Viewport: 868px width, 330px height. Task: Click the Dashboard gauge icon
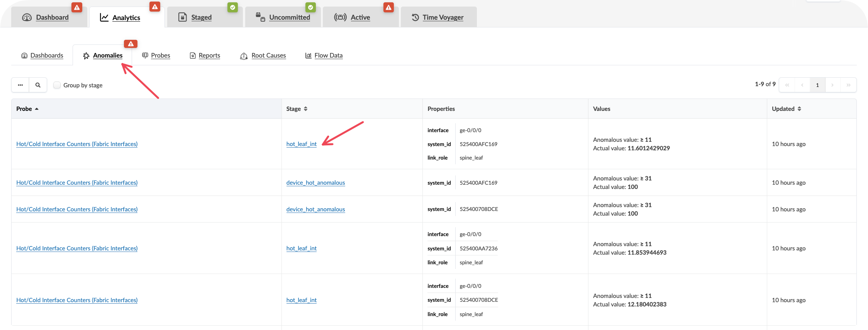[27, 17]
